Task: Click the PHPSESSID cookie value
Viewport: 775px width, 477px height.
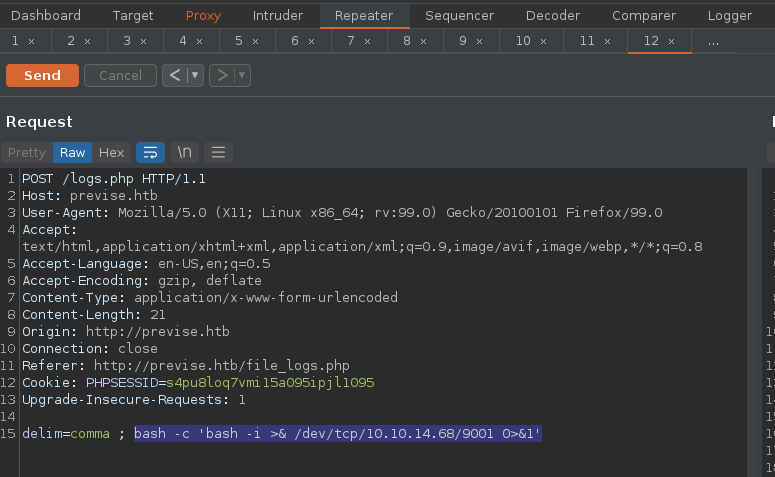Action: click(x=270, y=383)
